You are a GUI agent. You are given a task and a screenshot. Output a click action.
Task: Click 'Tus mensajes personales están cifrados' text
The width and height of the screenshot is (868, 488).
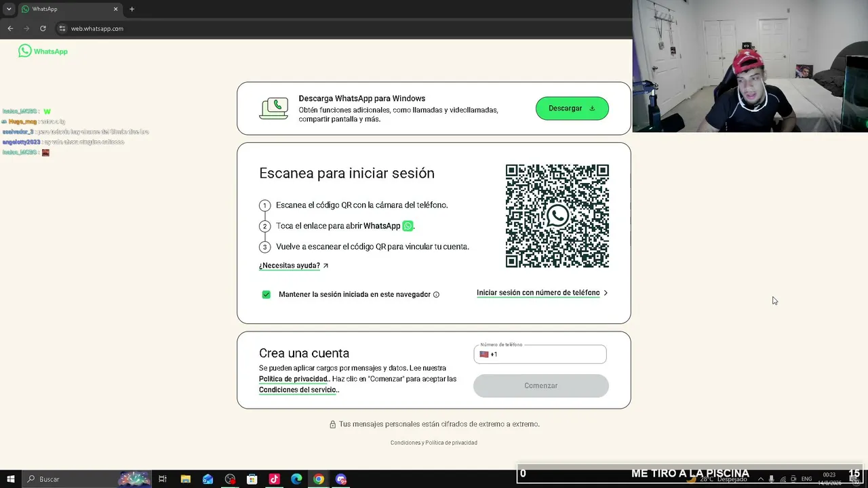(439, 424)
